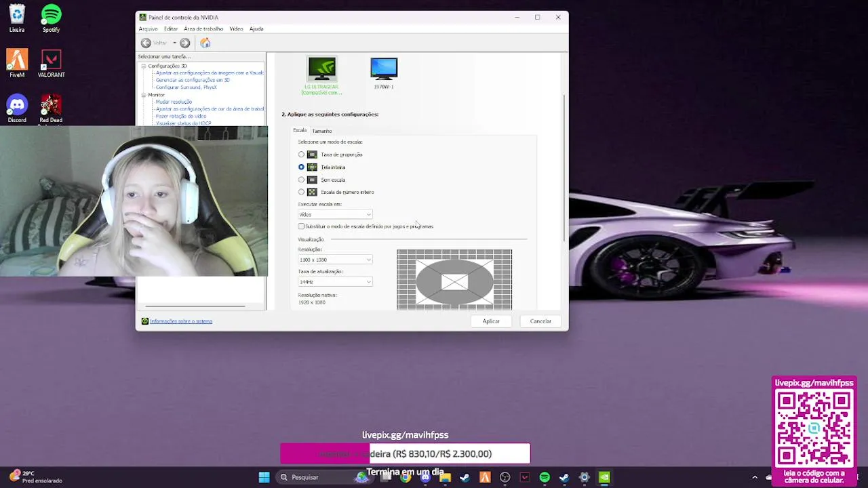Open Windows Start menu
The width and height of the screenshot is (868, 488).
click(264, 477)
